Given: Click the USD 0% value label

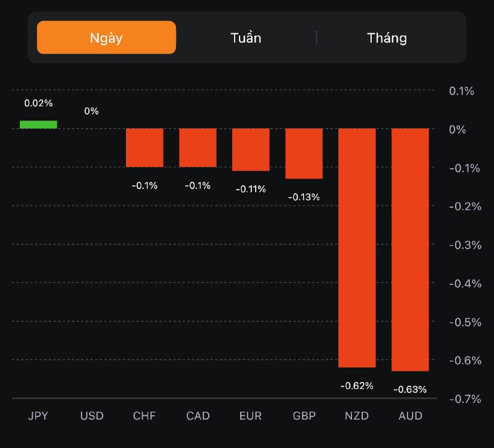Looking at the screenshot, I should pyautogui.click(x=91, y=111).
